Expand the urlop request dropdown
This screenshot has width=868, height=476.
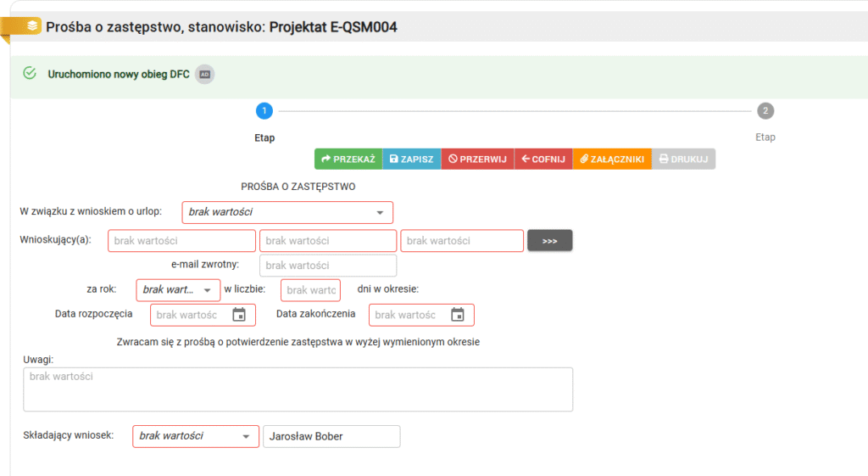point(287,212)
